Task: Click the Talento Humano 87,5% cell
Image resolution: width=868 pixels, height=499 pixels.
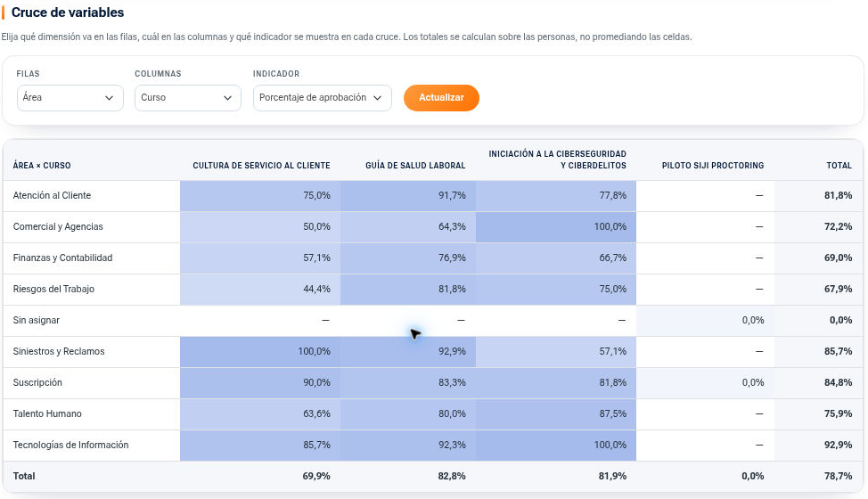Action: (x=556, y=414)
